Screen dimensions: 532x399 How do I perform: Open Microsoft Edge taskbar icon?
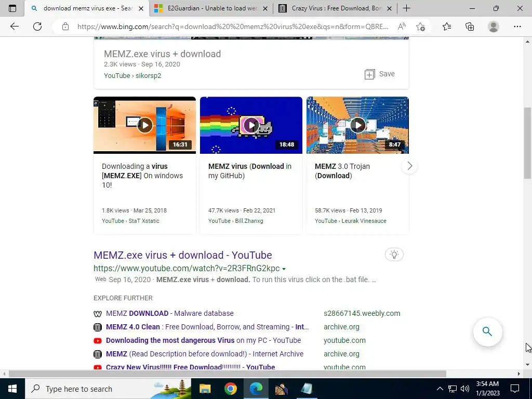point(256,389)
